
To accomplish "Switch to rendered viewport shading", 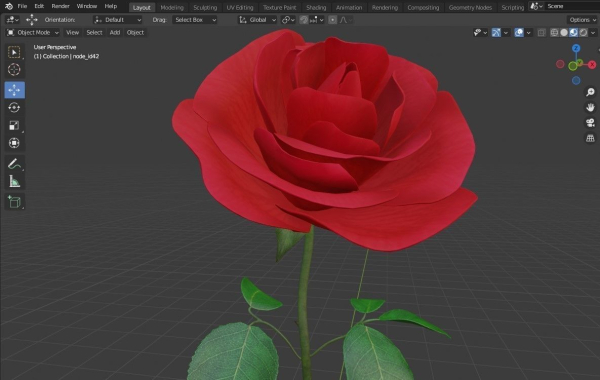I will [583, 33].
